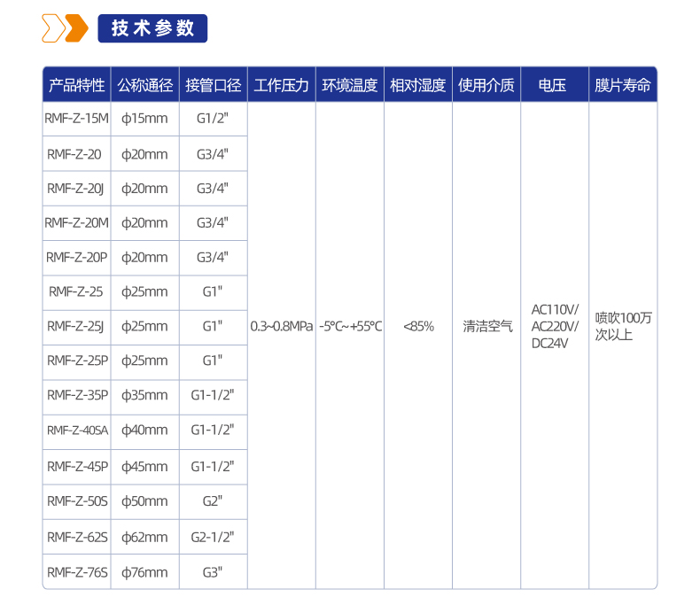Click the RMF-Z-45P model cell
The image size is (700, 605).
[x=77, y=467]
